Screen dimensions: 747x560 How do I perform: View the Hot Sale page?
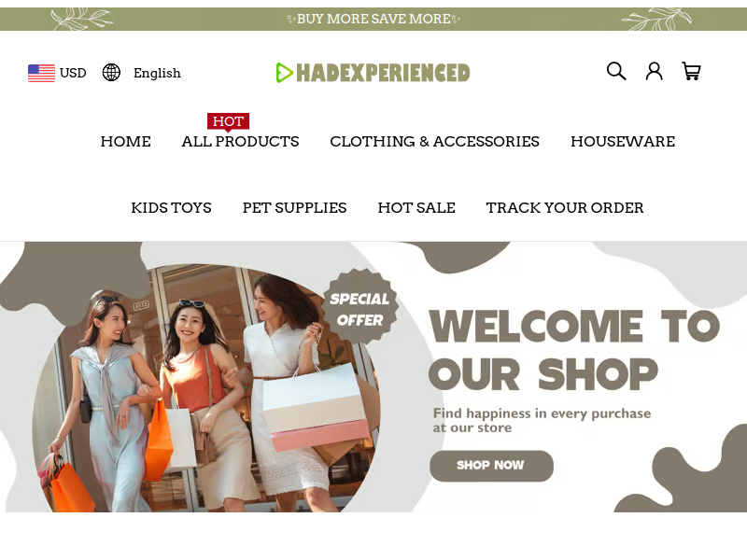(x=416, y=207)
